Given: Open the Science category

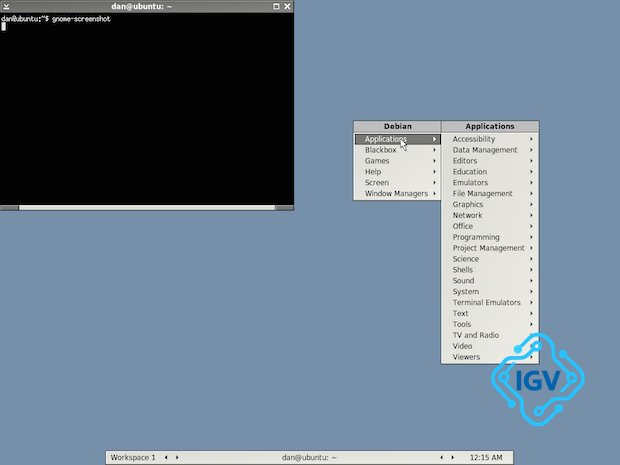Looking at the screenshot, I should [x=490, y=259].
